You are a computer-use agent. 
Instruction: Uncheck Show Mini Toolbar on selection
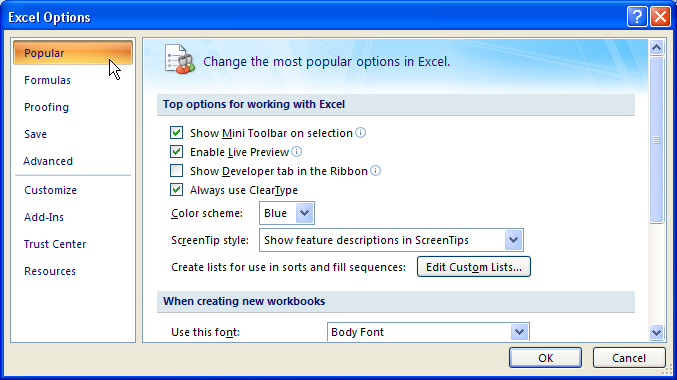coord(176,133)
